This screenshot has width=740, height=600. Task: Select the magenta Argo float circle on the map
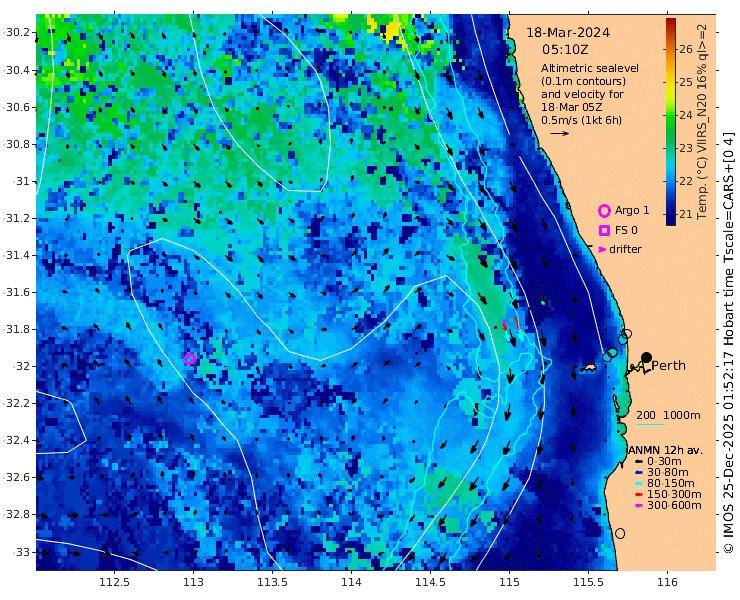[x=190, y=359]
